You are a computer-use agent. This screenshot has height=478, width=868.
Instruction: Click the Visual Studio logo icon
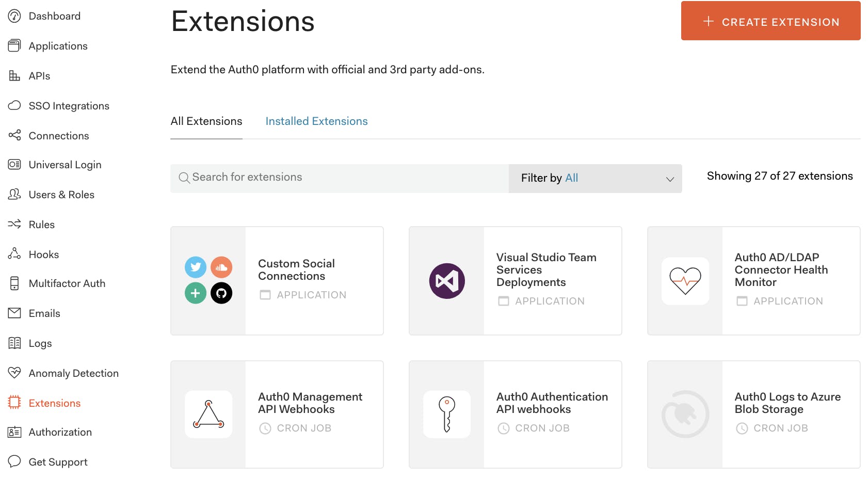coord(447,281)
